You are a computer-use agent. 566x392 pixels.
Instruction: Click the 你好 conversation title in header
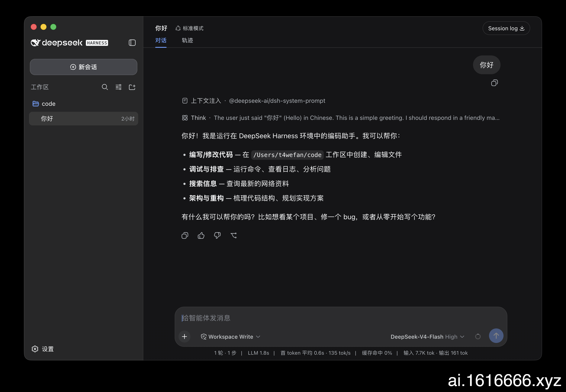click(x=161, y=28)
